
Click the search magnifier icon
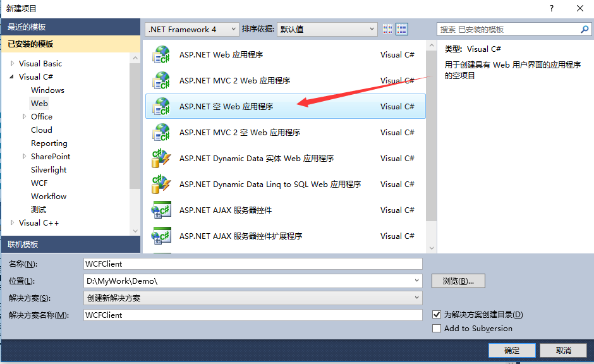click(585, 29)
